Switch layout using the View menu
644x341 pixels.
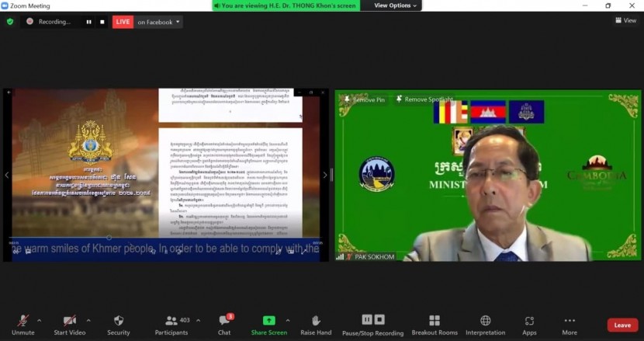(x=625, y=21)
